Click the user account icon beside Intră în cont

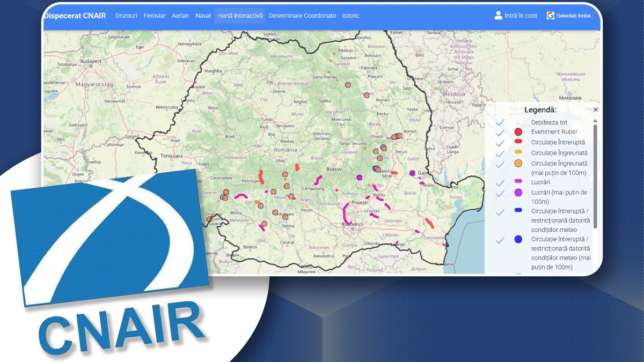[497, 16]
